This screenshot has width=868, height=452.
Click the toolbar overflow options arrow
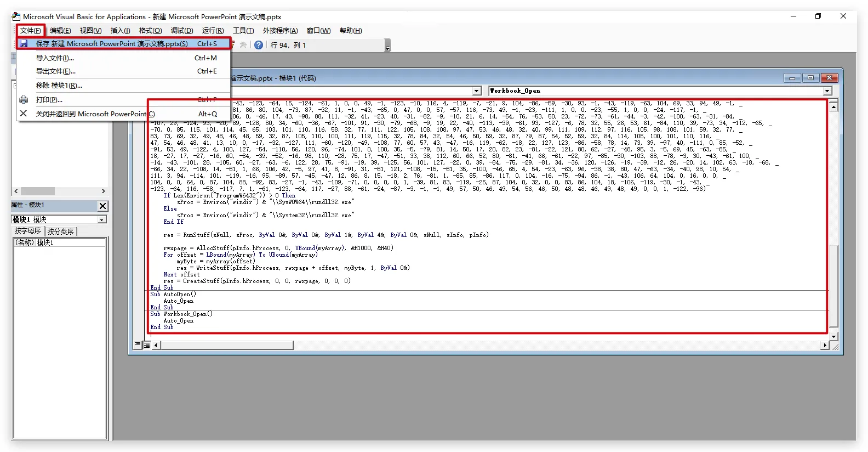point(388,46)
